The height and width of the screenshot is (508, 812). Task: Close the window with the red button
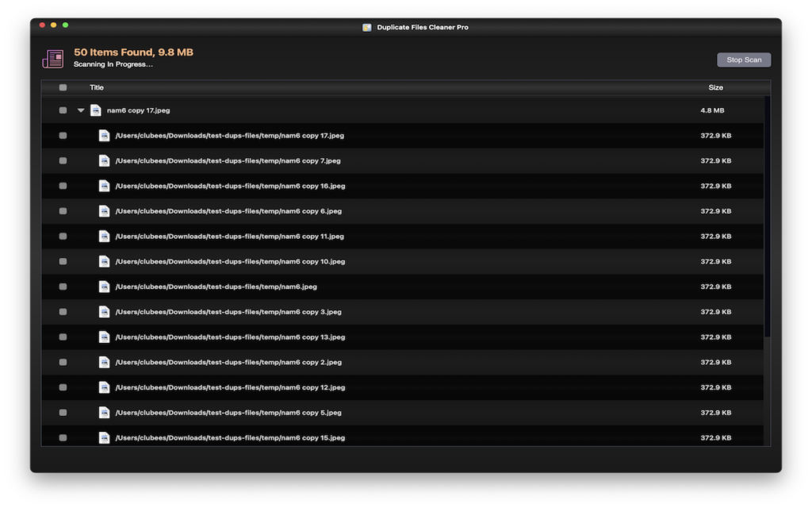click(x=43, y=25)
